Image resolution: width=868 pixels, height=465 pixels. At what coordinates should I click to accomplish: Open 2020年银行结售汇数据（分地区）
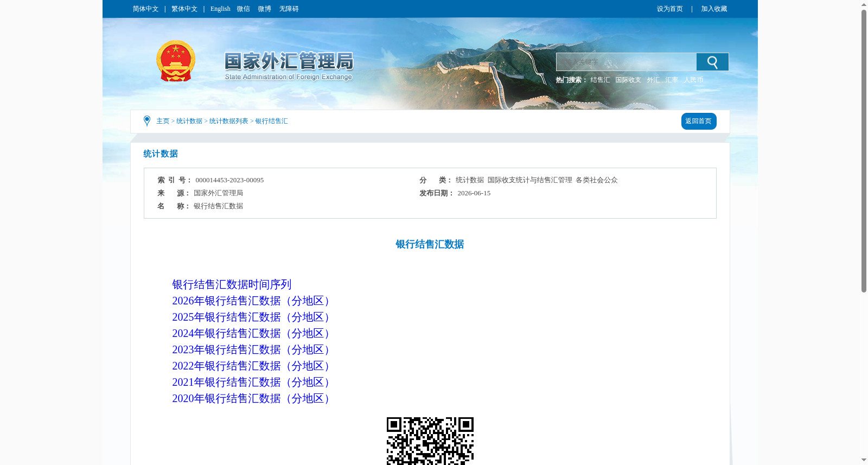click(x=251, y=398)
